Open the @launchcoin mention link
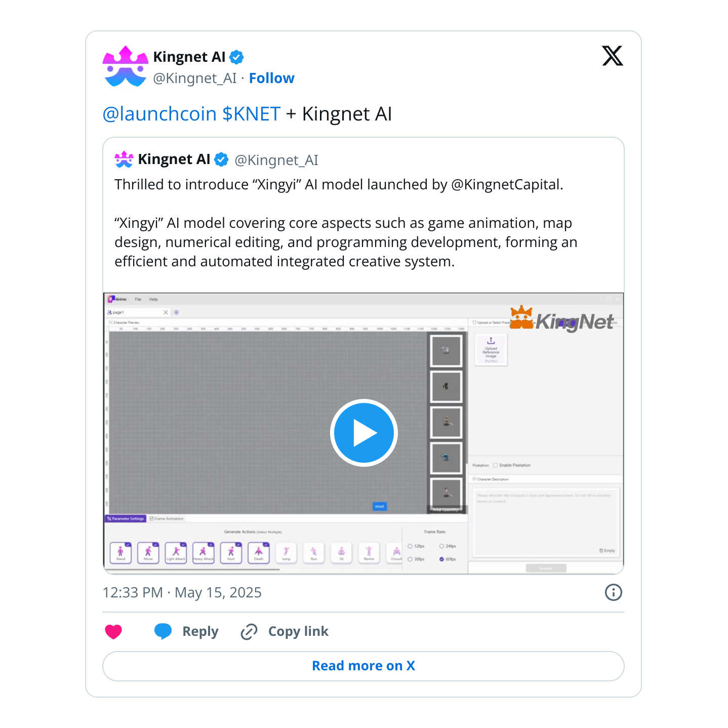 159,114
